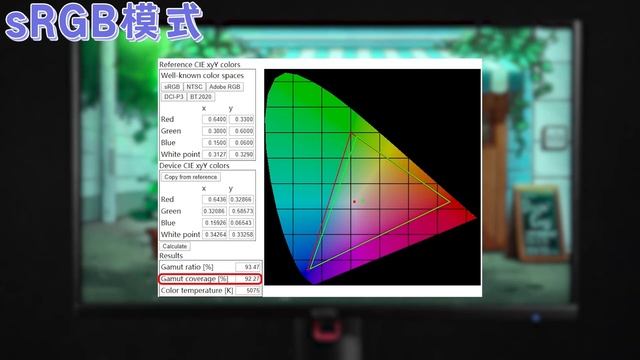Edit reference Red y value 0.3300
Screen dimensions: 640x360
coord(242,119)
